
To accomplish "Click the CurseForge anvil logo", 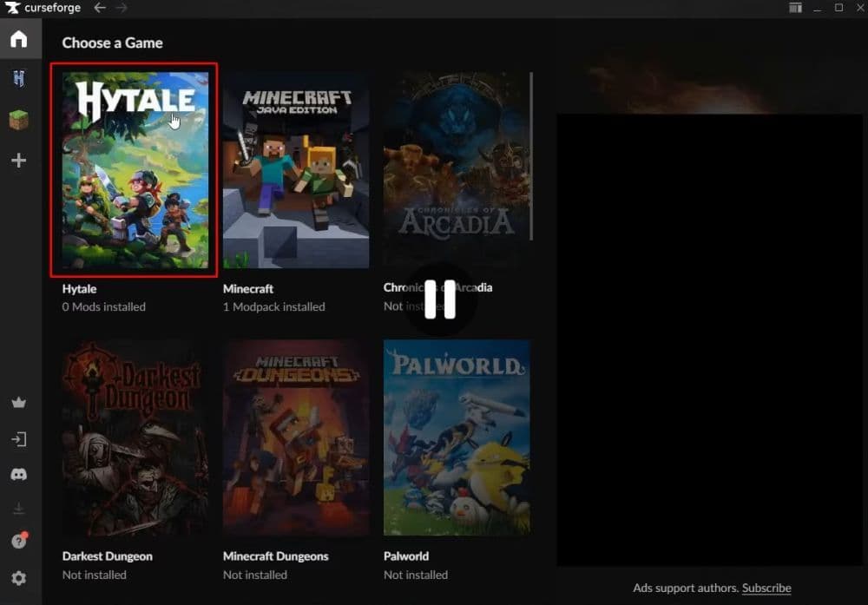I will pos(12,8).
